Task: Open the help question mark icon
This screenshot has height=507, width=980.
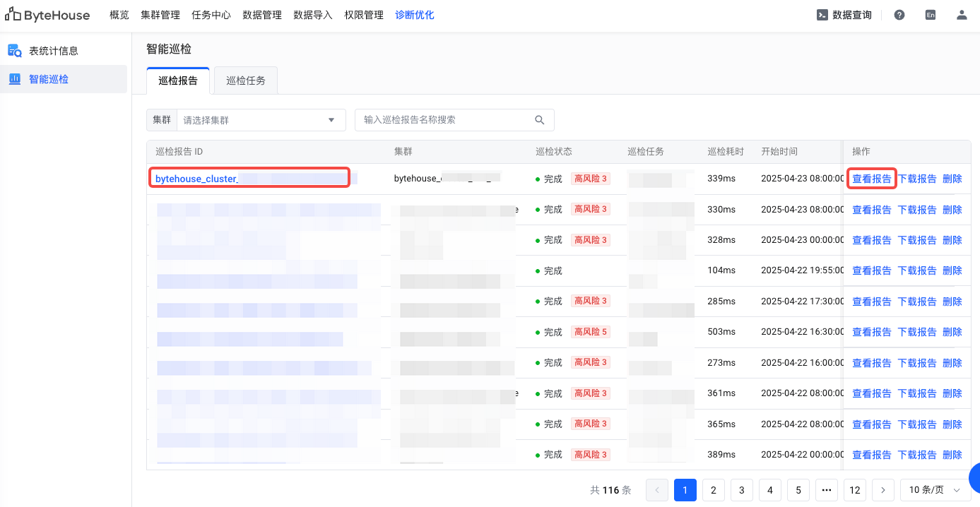Action: click(899, 15)
